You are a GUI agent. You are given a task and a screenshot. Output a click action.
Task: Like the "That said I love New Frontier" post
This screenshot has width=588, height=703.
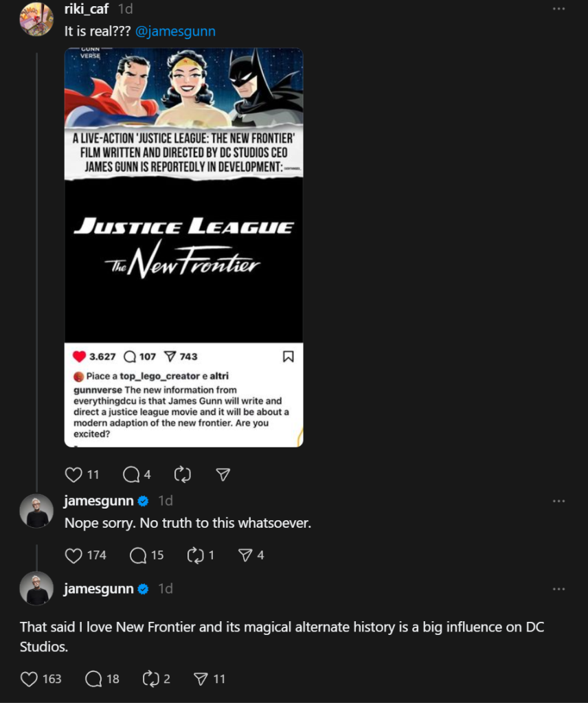pyautogui.click(x=29, y=679)
